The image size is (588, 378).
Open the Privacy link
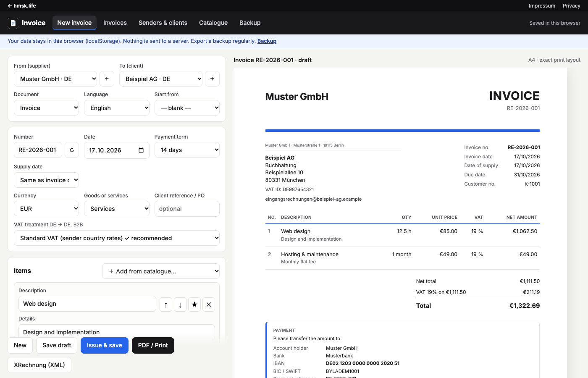click(x=572, y=6)
